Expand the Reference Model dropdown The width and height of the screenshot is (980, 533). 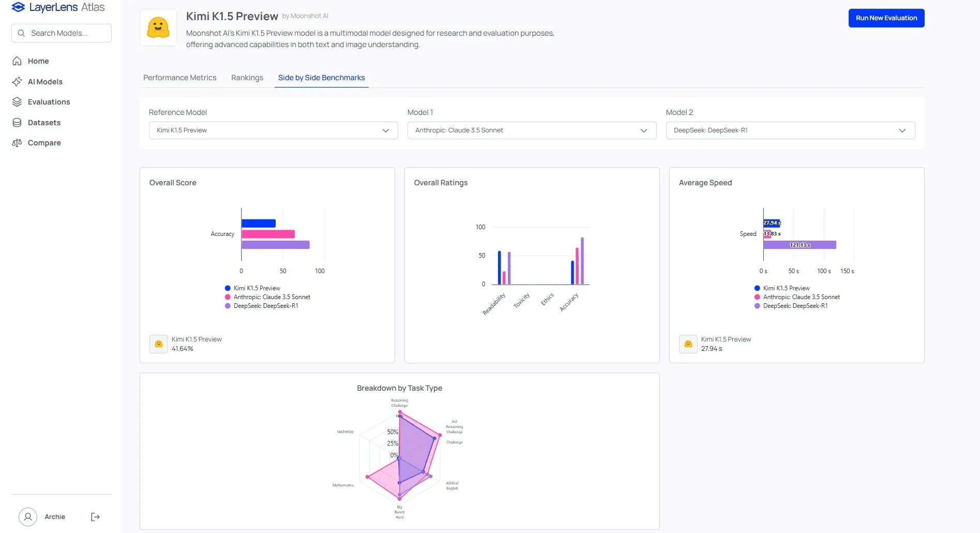pyautogui.click(x=274, y=130)
